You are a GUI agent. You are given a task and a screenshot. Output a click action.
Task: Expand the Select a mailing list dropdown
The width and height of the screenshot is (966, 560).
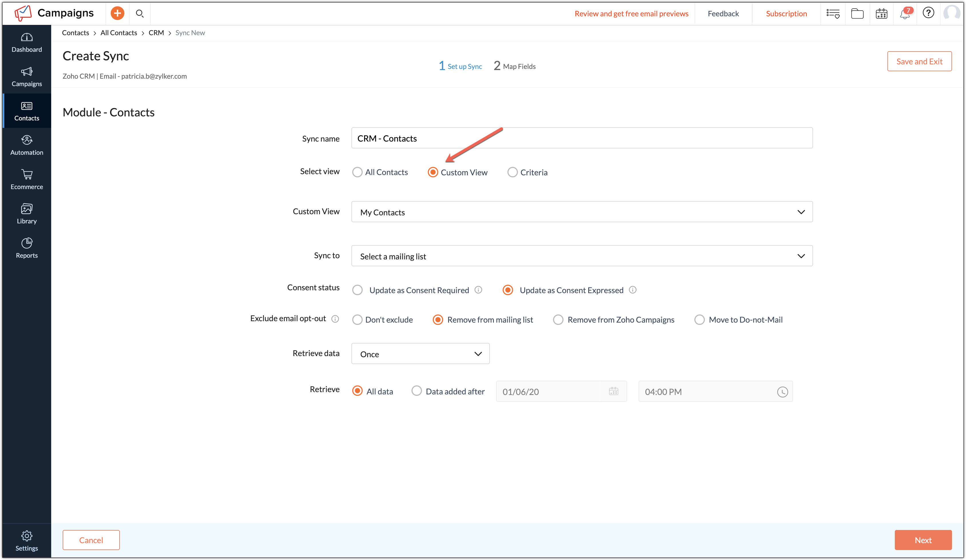coord(582,256)
